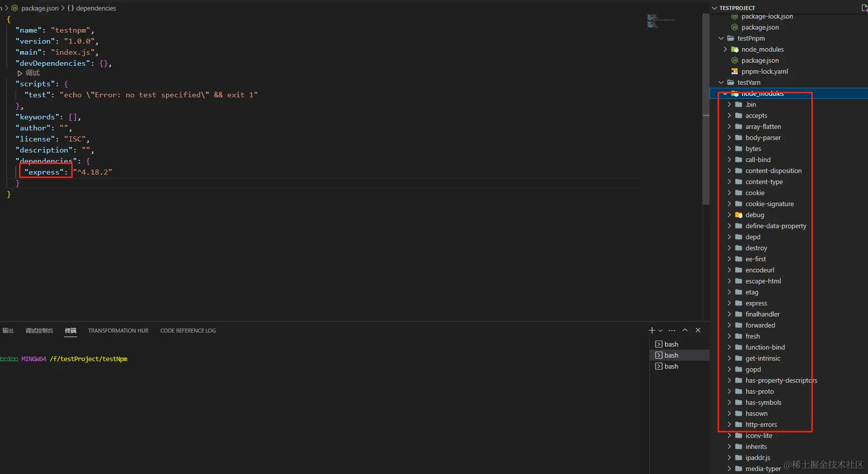Expand the express folder in the tree
The image size is (868, 474).
click(730, 303)
